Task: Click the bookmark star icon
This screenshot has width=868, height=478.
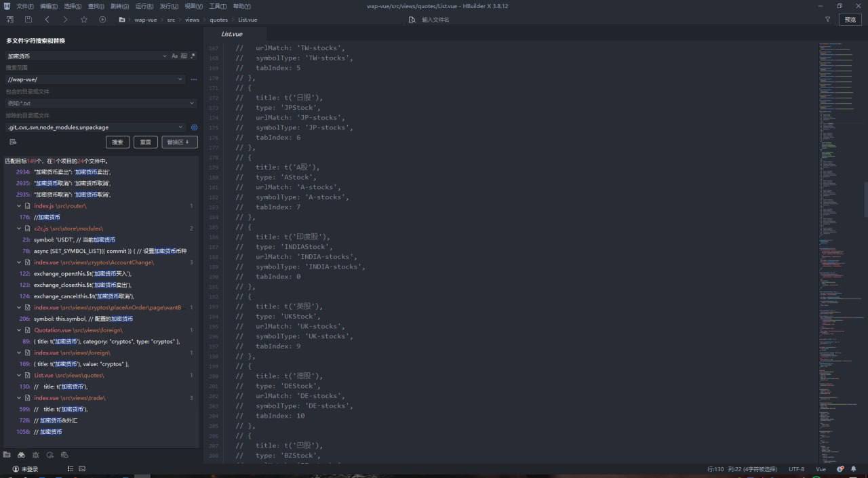Action: [x=84, y=20]
